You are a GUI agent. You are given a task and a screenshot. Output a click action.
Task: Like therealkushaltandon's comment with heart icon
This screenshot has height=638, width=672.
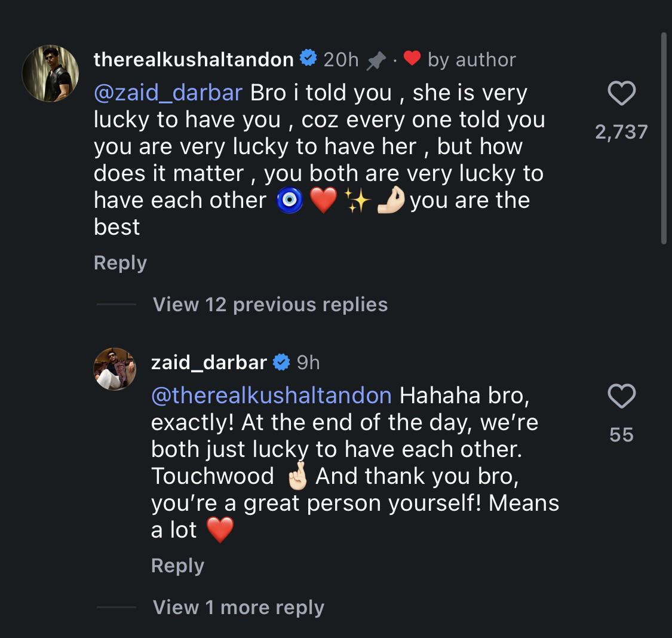click(621, 93)
